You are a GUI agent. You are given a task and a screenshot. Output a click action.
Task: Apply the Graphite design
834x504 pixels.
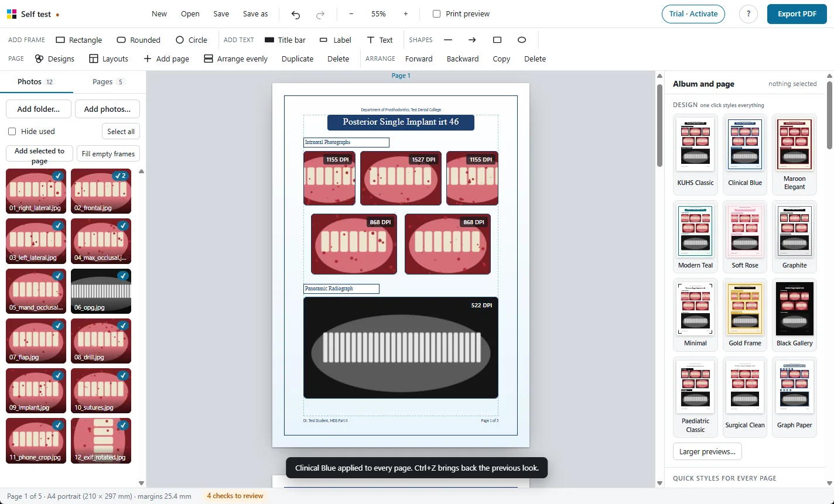point(795,236)
